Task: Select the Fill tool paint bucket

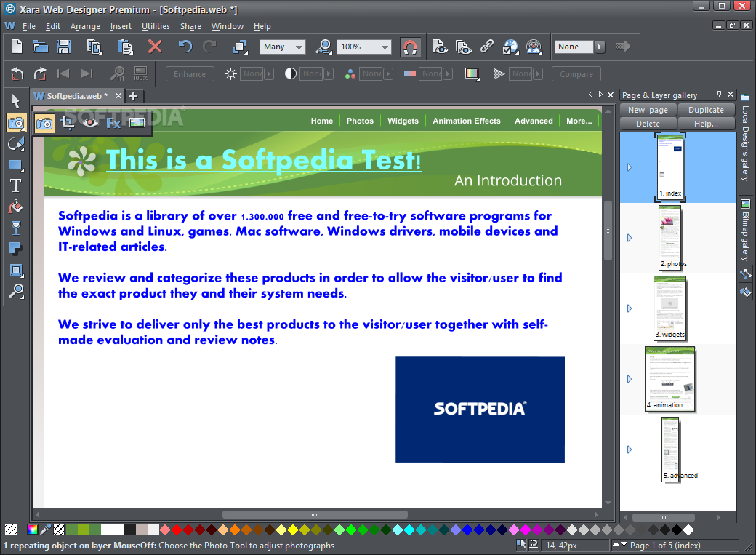Action: coord(15,207)
